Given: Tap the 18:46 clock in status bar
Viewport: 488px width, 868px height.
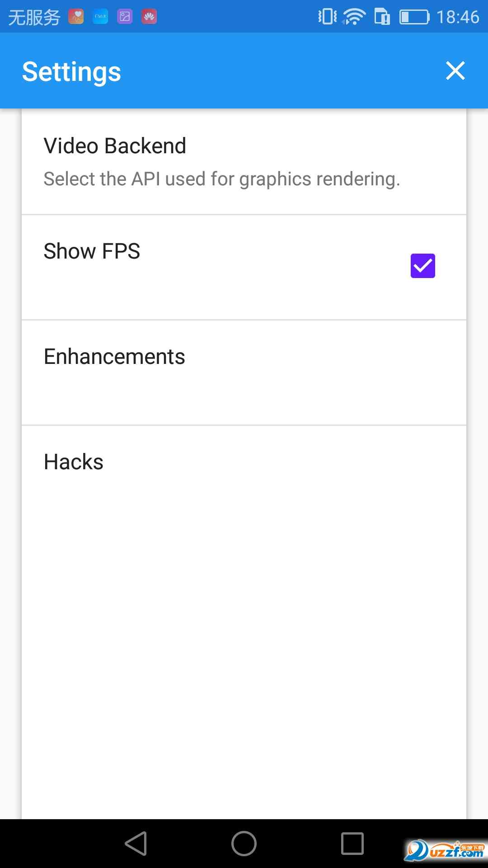Looking at the screenshot, I should pyautogui.click(x=457, y=17).
